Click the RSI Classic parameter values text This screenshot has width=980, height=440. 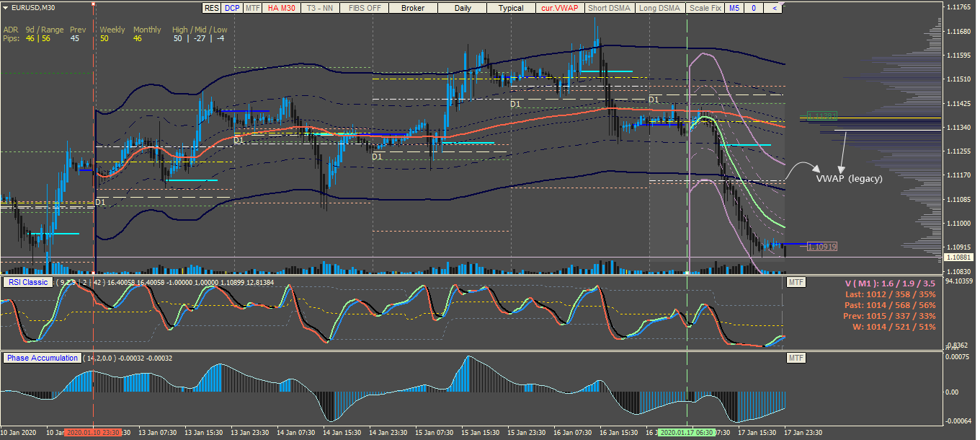click(x=164, y=282)
